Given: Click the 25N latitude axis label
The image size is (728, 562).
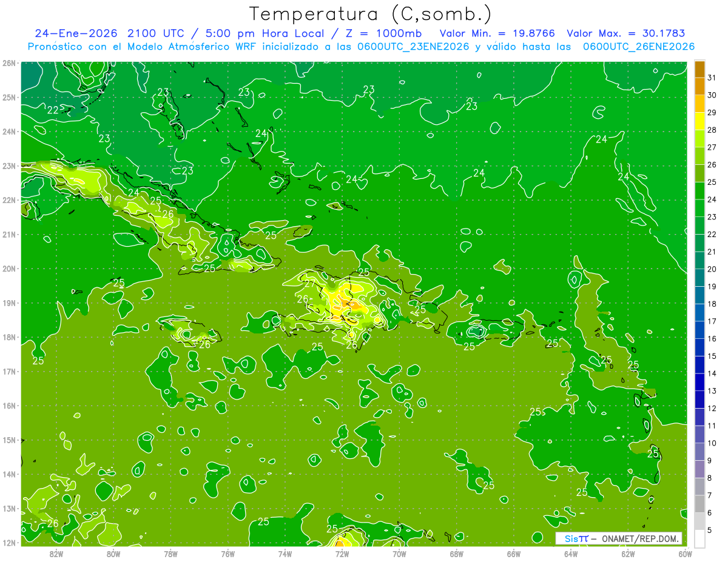Looking at the screenshot, I should point(9,97).
